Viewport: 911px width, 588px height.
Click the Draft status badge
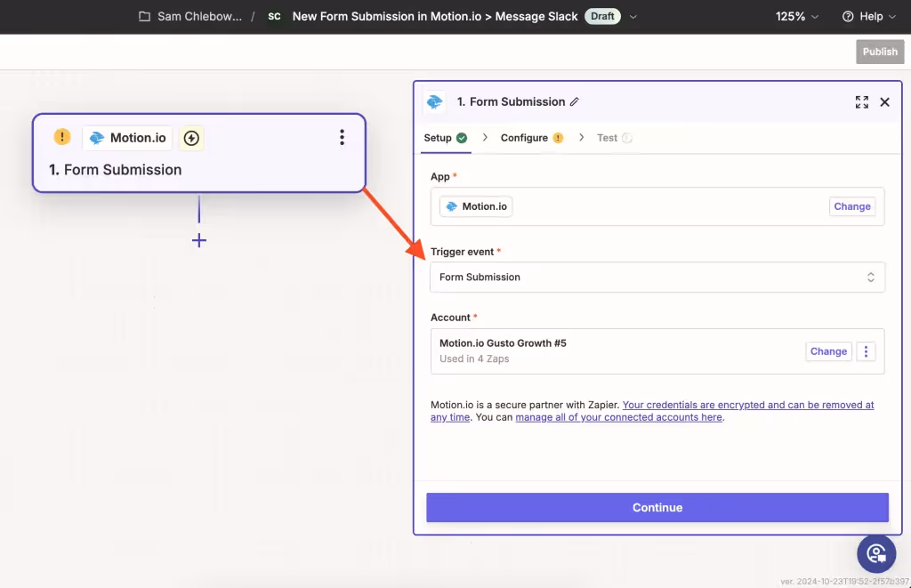pyautogui.click(x=602, y=16)
